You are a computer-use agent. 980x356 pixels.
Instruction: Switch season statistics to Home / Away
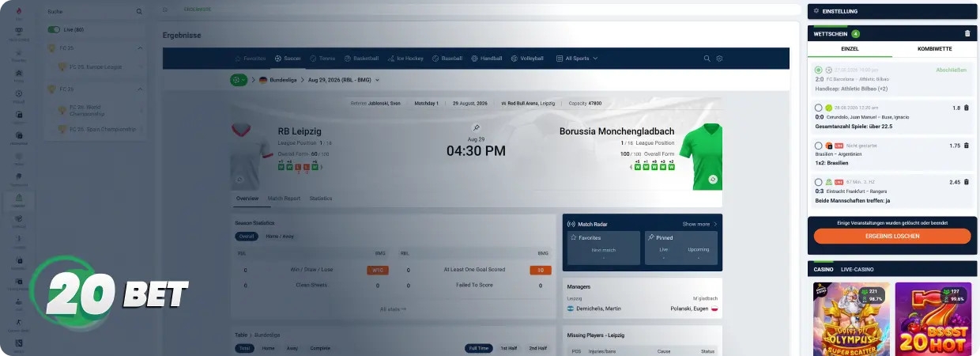pyautogui.click(x=280, y=237)
